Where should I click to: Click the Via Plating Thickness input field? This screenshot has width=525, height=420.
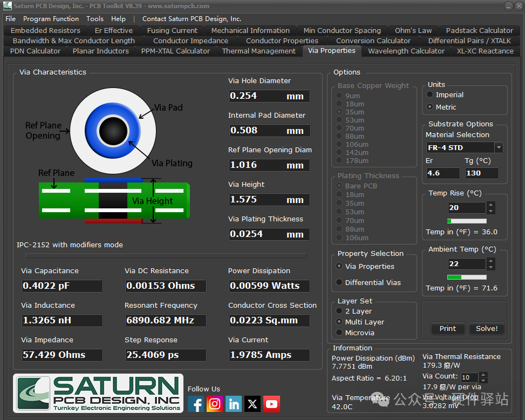[269, 234]
